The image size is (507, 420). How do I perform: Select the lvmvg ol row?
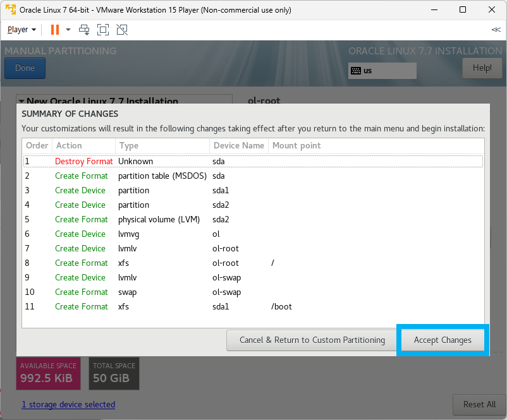(x=253, y=234)
